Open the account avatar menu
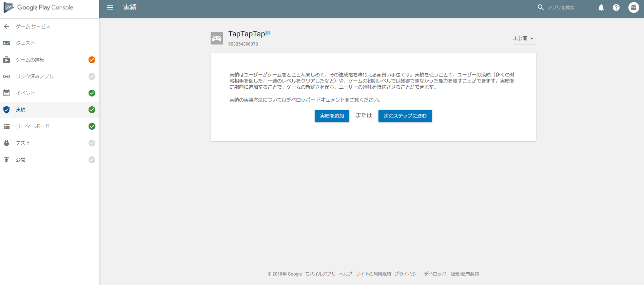The height and width of the screenshot is (285, 644). click(x=633, y=7)
